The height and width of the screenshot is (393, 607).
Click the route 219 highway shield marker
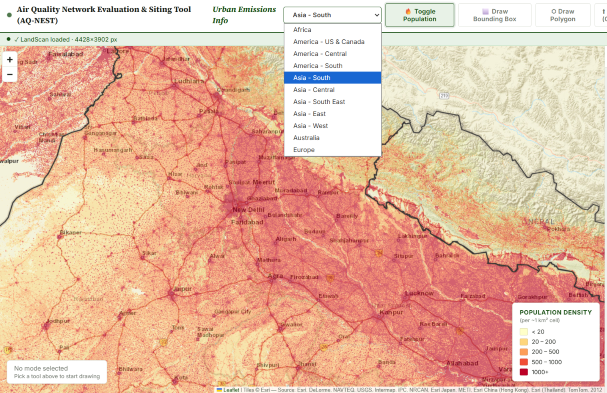coord(444,95)
